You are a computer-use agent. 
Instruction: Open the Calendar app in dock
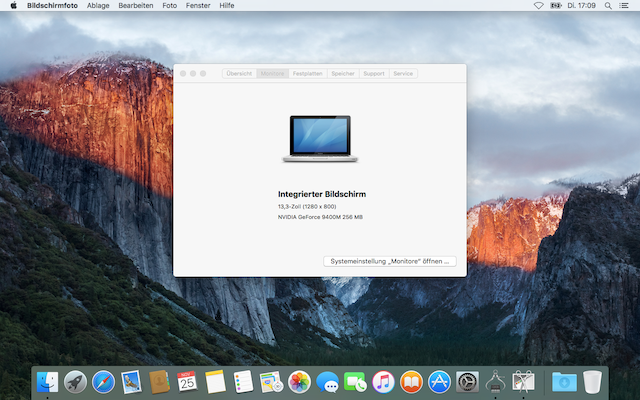pyautogui.click(x=187, y=381)
